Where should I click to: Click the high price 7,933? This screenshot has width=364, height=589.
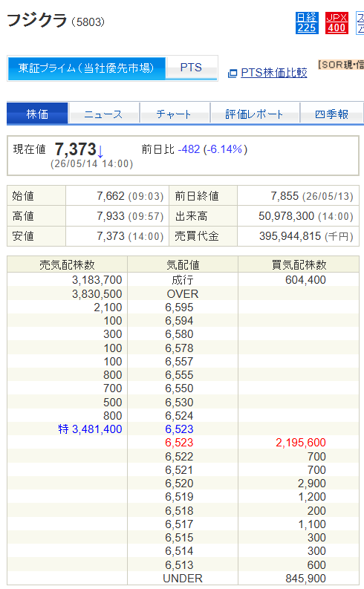pos(111,216)
